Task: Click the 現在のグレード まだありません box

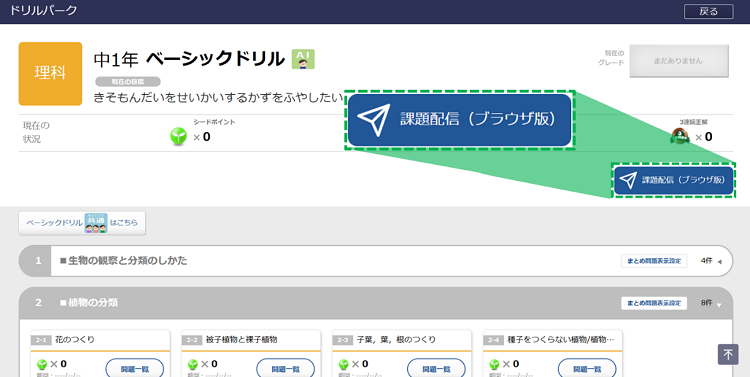Action: pyautogui.click(x=679, y=61)
